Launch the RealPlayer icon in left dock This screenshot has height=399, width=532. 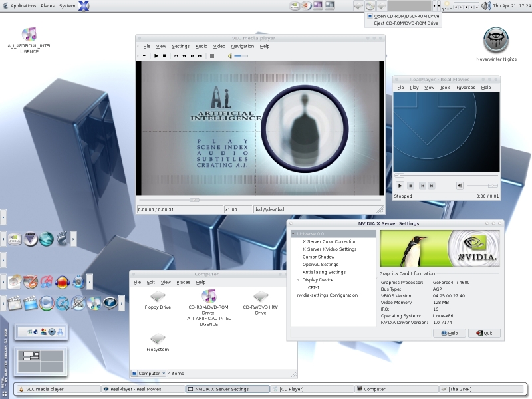(110, 303)
